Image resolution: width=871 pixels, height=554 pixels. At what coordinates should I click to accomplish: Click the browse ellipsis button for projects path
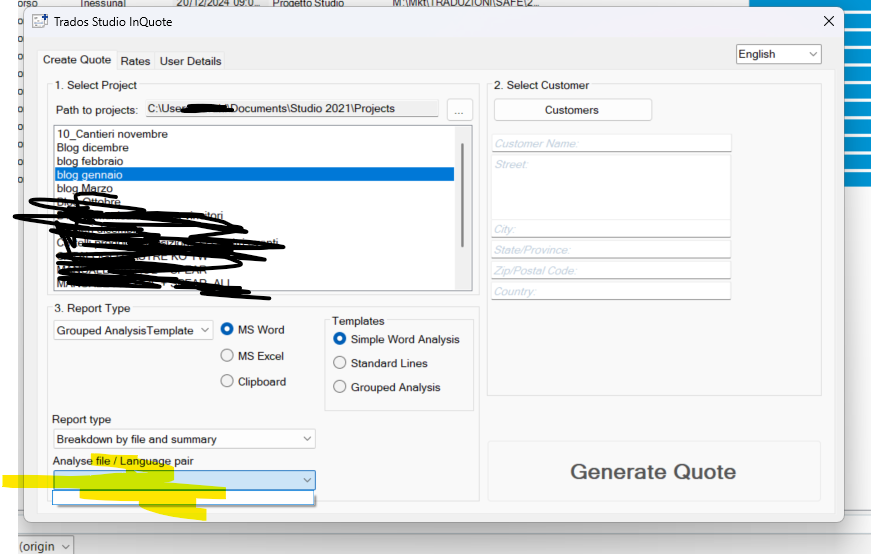459,110
